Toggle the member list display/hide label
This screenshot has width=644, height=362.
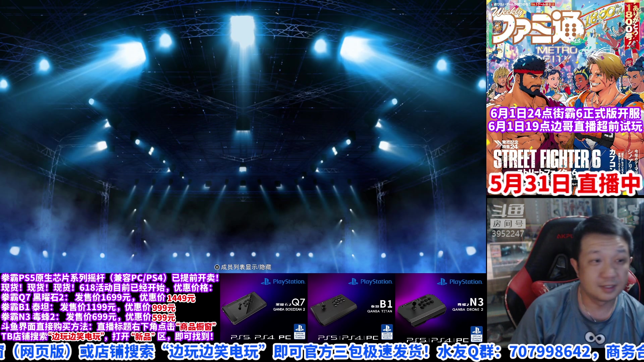pyautogui.click(x=246, y=267)
